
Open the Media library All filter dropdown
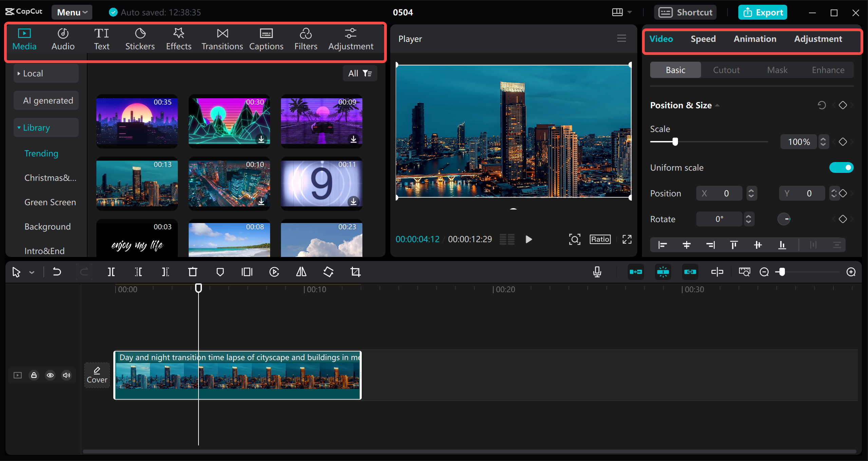360,73
